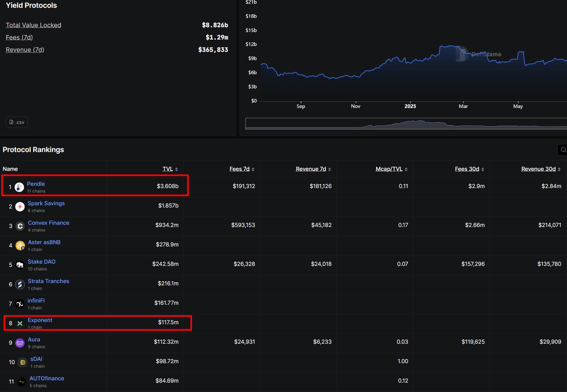
Task: Open the sDAI protocol link
Action: [36, 359]
